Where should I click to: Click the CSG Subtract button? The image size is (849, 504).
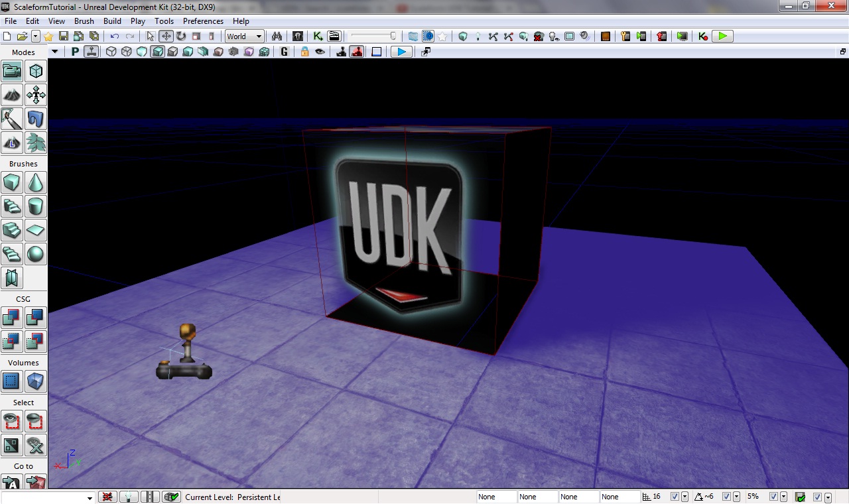click(36, 318)
